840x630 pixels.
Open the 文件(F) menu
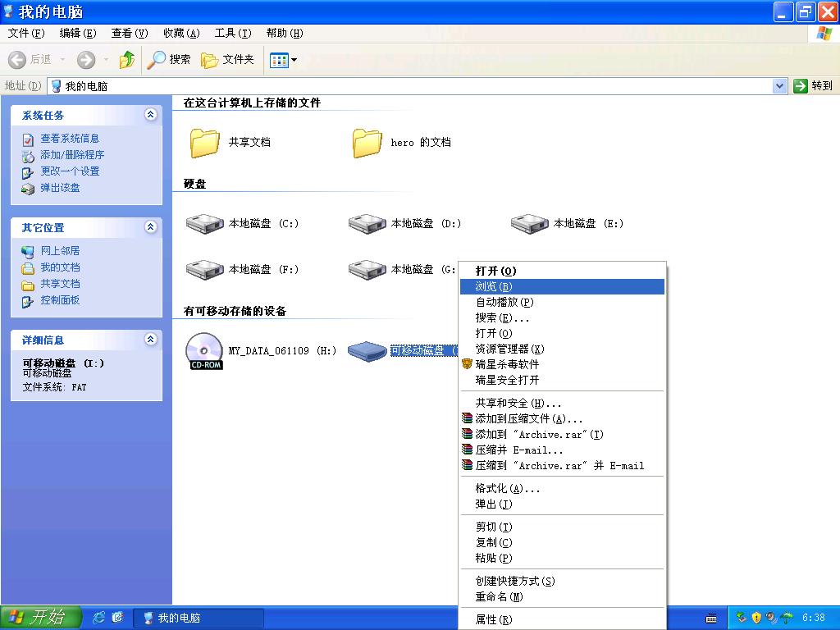26,33
